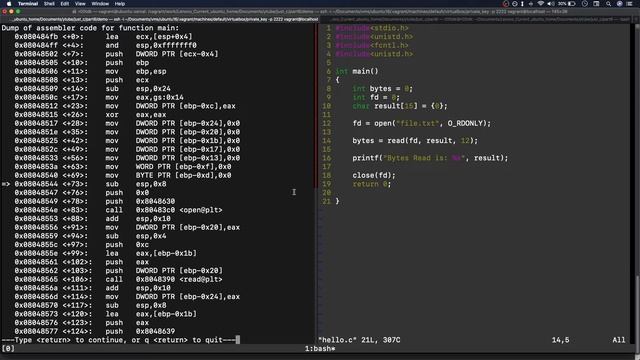
Task: Click the tmux session indicator '[0]'
Action: click(8, 349)
